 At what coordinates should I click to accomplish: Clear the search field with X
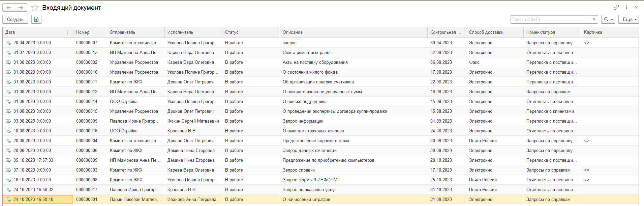pos(594,19)
